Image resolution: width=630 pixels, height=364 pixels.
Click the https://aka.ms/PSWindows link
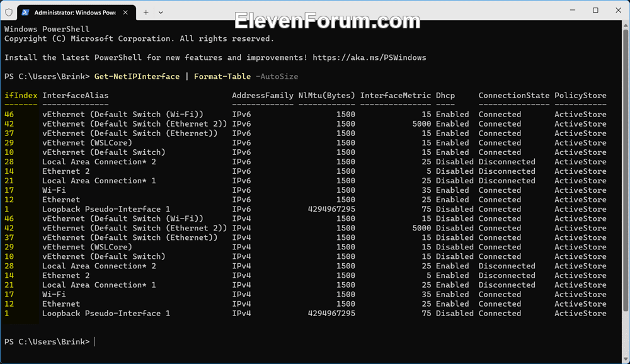pyautogui.click(x=369, y=57)
